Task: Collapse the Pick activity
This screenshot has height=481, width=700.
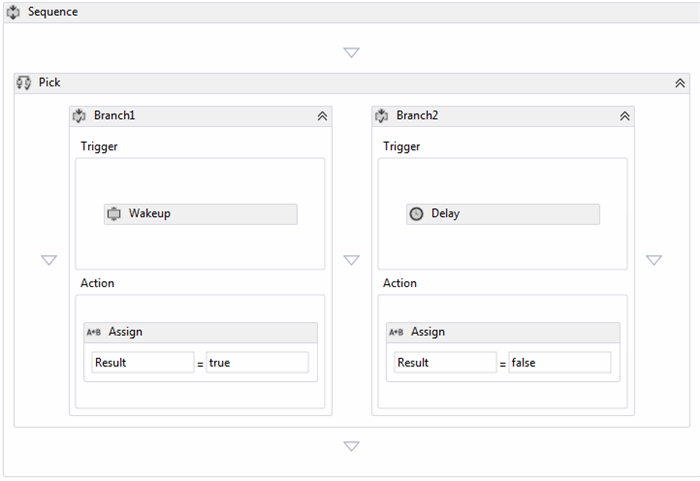Action: [x=680, y=83]
